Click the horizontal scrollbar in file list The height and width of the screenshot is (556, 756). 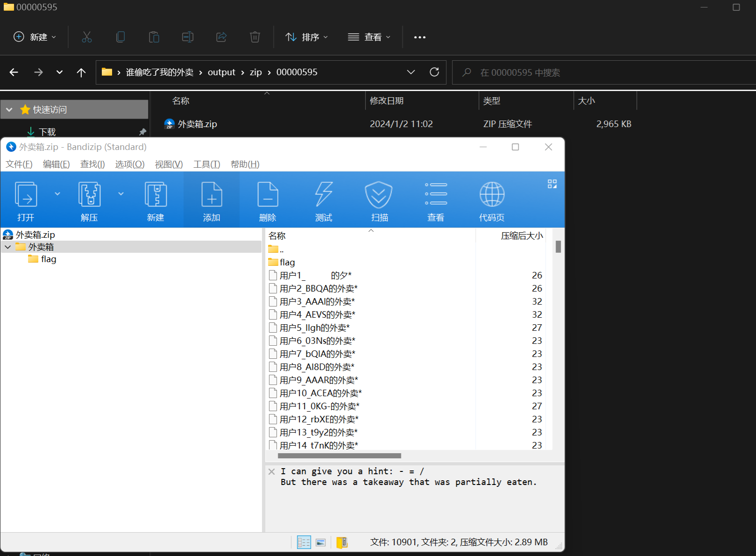pos(339,456)
